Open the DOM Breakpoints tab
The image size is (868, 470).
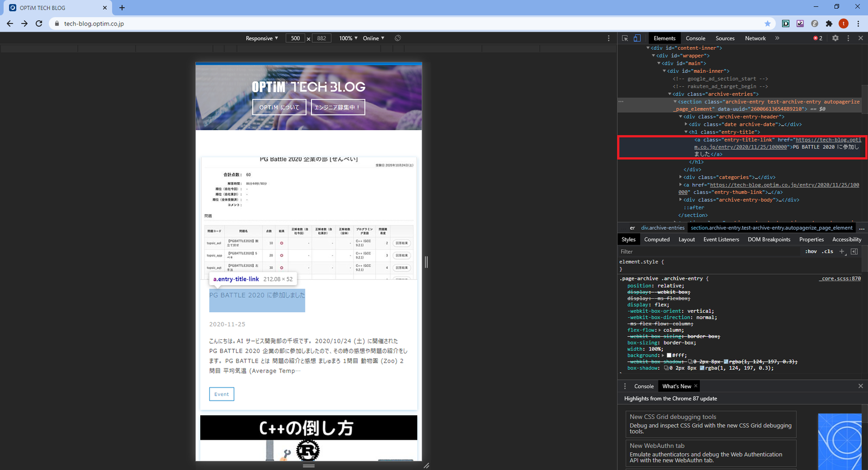click(769, 239)
